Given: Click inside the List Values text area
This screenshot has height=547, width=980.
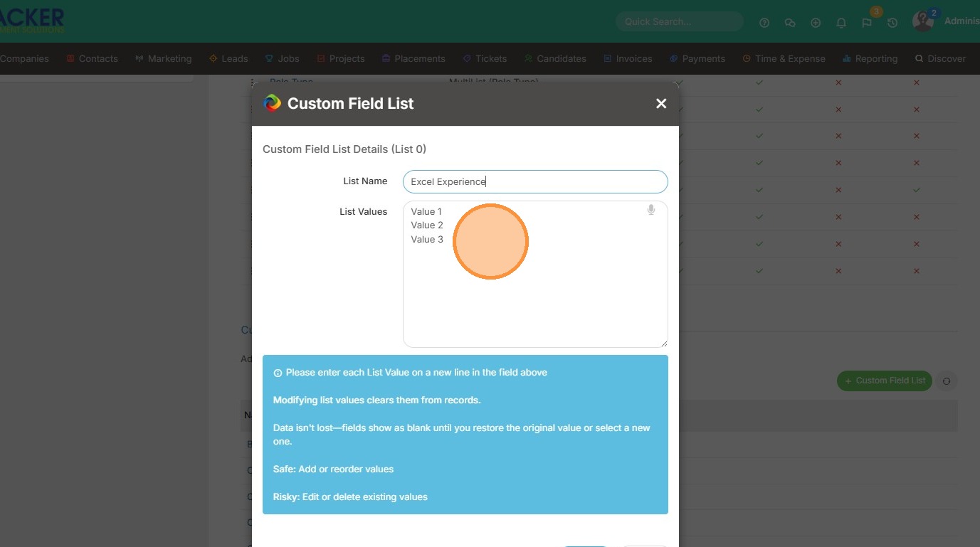Looking at the screenshot, I should 534,299.
